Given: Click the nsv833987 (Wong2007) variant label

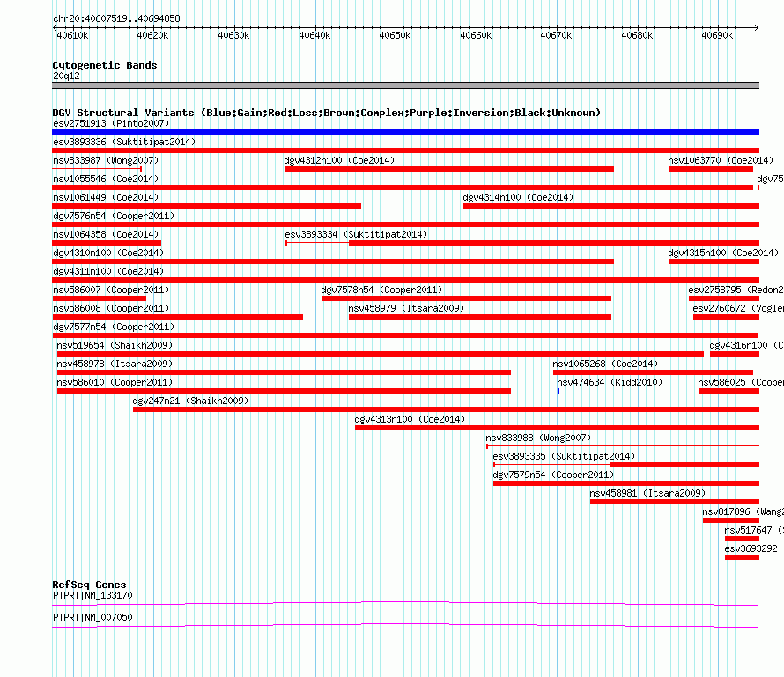Looking at the screenshot, I should pos(106,160).
